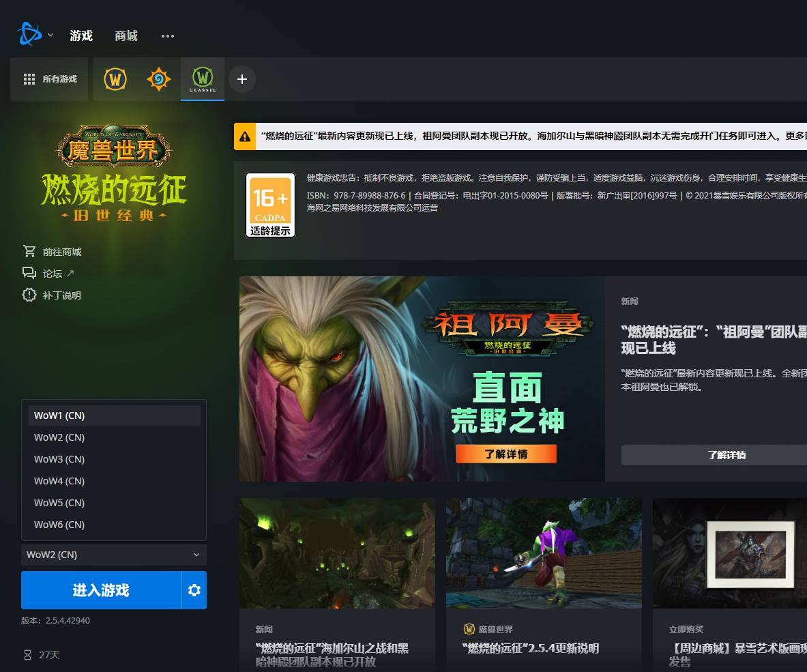Open the 祖阿曼团队副本 news headline

click(x=714, y=340)
